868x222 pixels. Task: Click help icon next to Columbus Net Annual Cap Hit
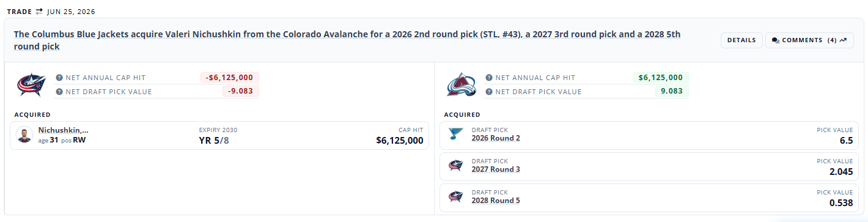[59, 78]
